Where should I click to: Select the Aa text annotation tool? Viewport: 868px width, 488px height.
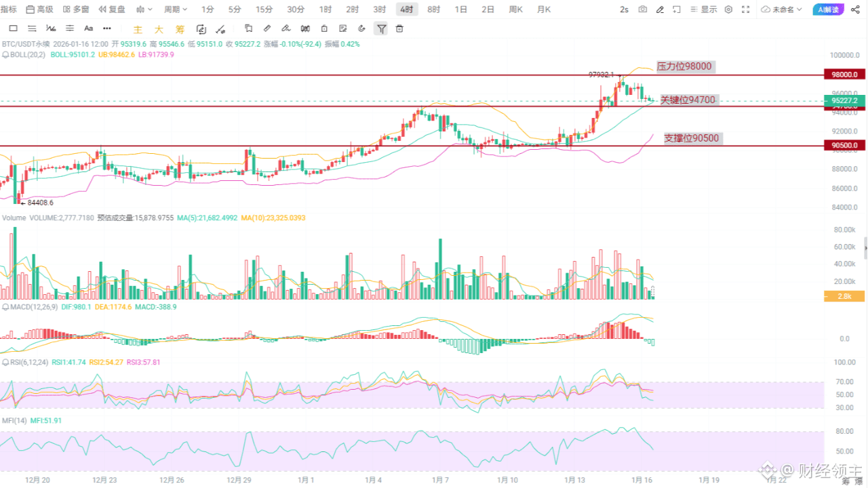88,28
